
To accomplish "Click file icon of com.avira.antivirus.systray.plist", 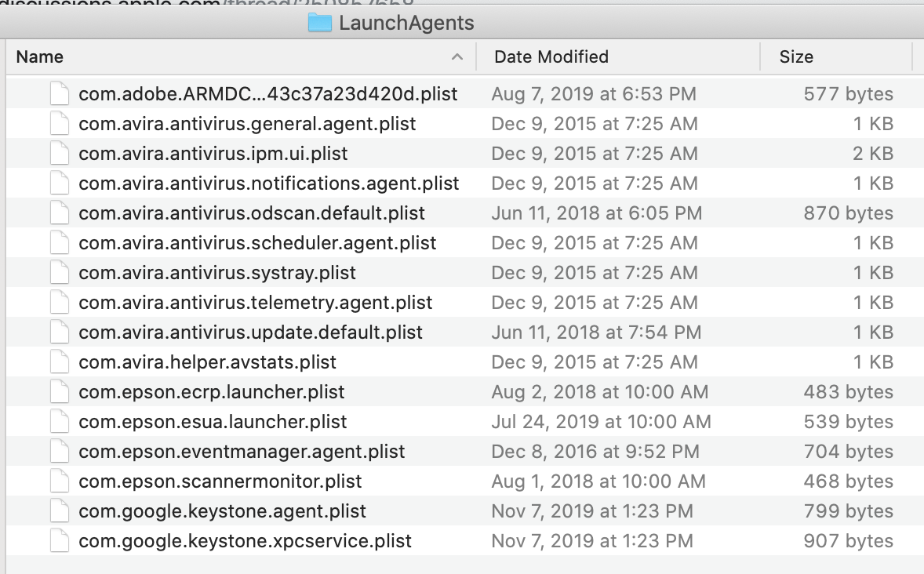I will [60, 273].
